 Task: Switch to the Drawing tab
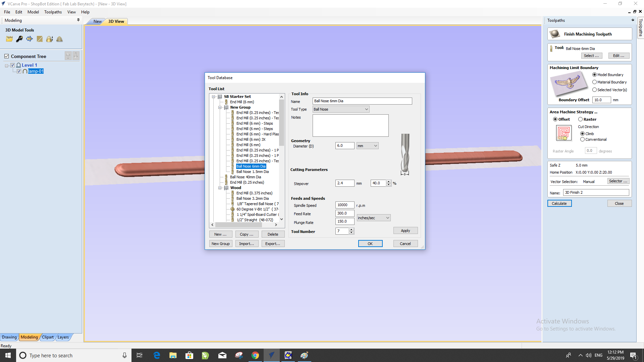coord(9,337)
